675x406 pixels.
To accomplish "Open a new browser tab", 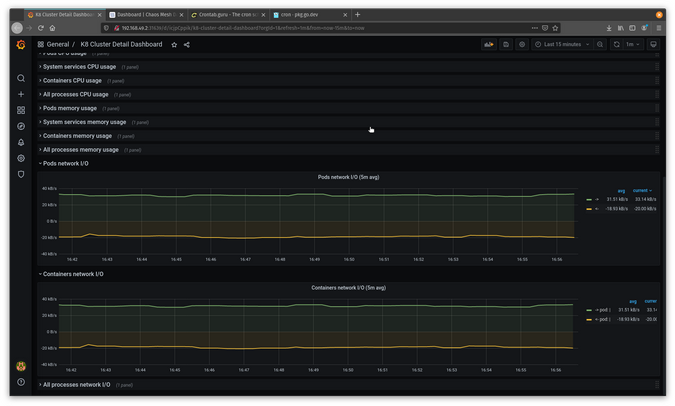I will [357, 15].
